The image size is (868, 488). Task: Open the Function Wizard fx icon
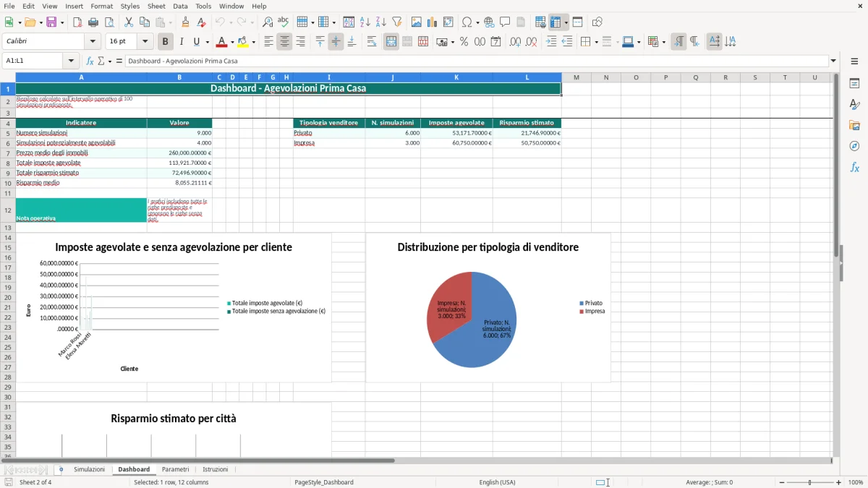click(90, 61)
